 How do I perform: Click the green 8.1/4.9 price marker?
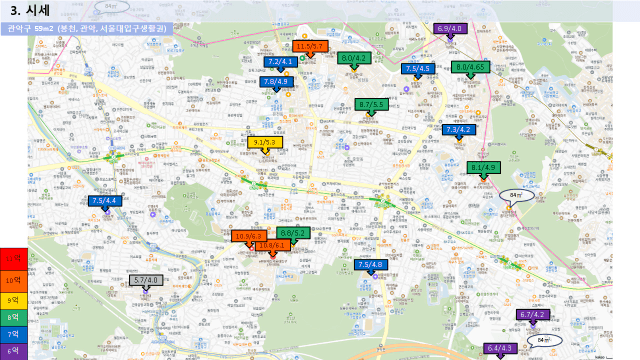coord(484,167)
